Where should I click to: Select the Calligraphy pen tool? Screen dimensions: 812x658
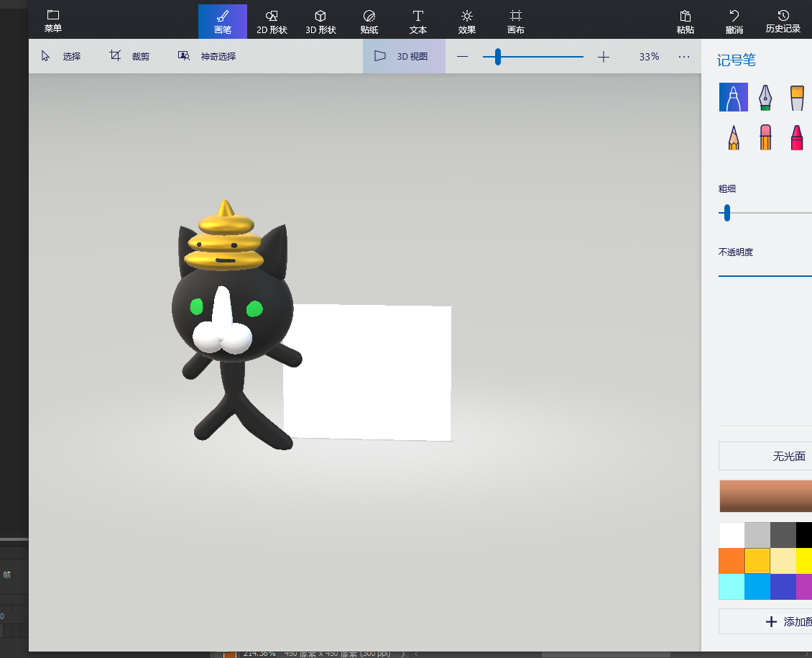coord(765,97)
